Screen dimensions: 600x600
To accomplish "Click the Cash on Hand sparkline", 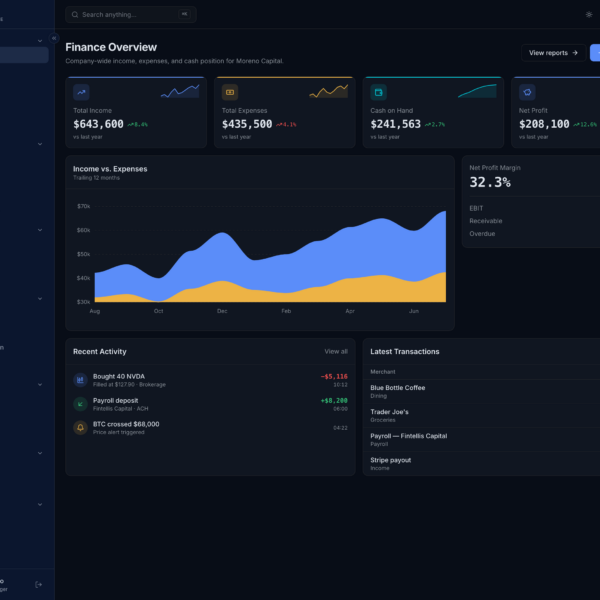I will point(477,91).
